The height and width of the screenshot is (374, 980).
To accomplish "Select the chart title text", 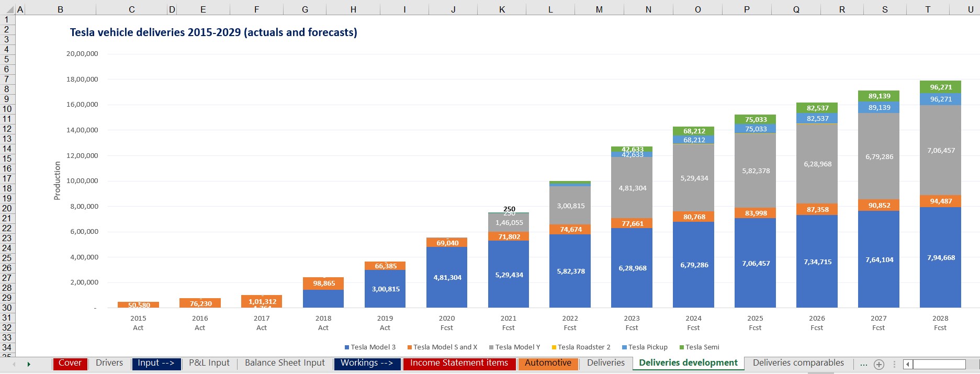I will pyautogui.click(x=213, y=32).
